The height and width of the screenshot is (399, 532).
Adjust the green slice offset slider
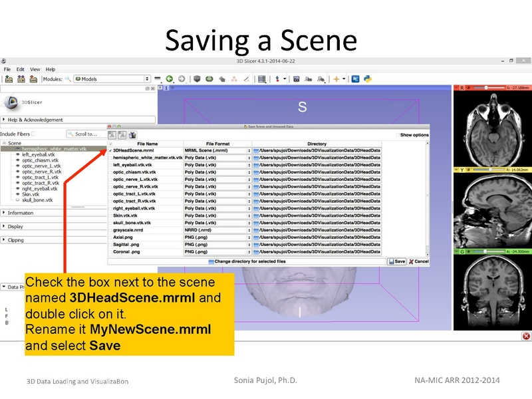489,252
